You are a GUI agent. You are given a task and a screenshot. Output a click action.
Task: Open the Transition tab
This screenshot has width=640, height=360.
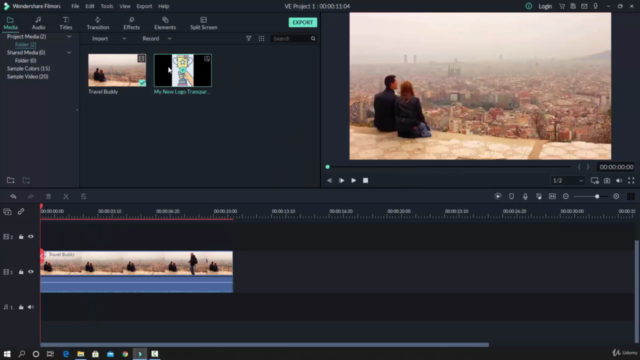tap(98, 23)
